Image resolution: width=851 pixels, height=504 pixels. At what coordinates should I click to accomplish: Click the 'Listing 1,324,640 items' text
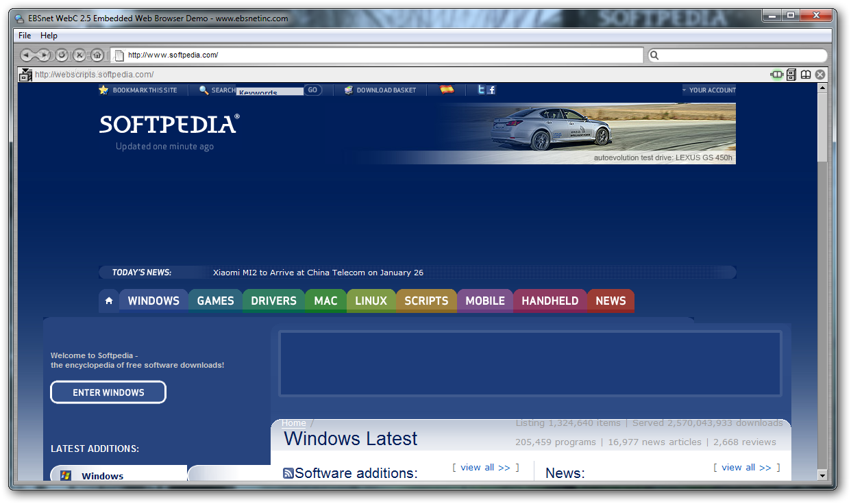568,423
